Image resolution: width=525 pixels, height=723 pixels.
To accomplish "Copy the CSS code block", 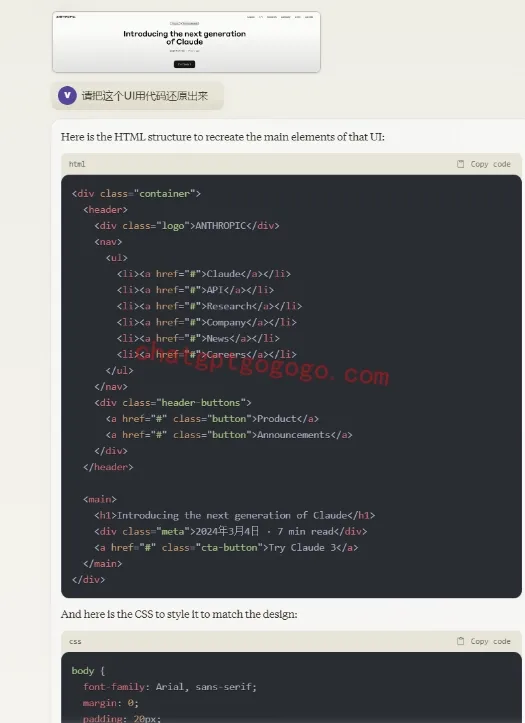I will [484, 641].
